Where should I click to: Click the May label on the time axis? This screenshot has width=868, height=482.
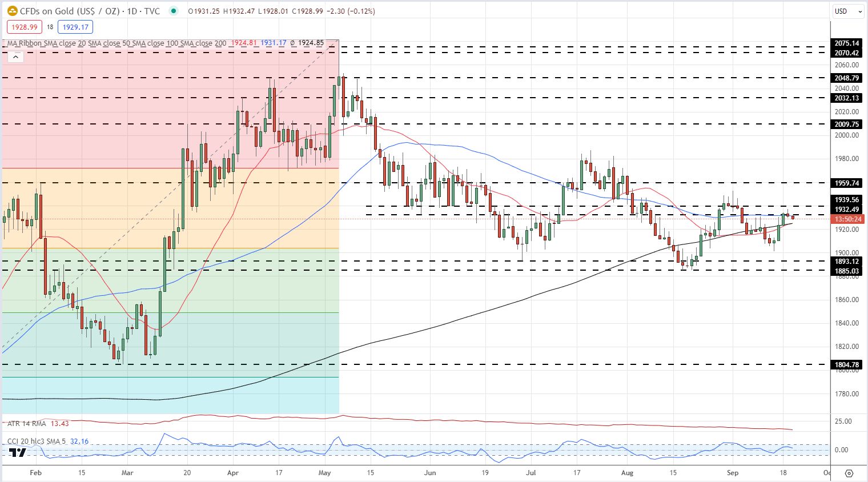(x=324, y=473)
